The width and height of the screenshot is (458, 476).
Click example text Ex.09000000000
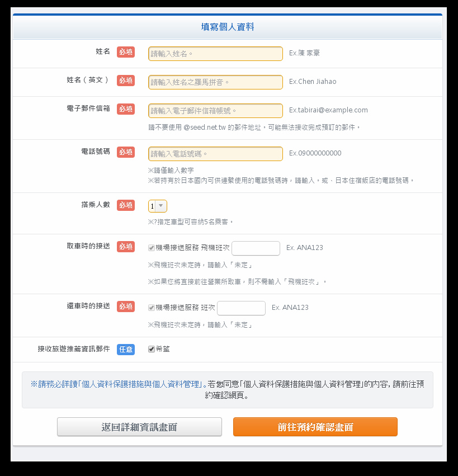(315, 153)
